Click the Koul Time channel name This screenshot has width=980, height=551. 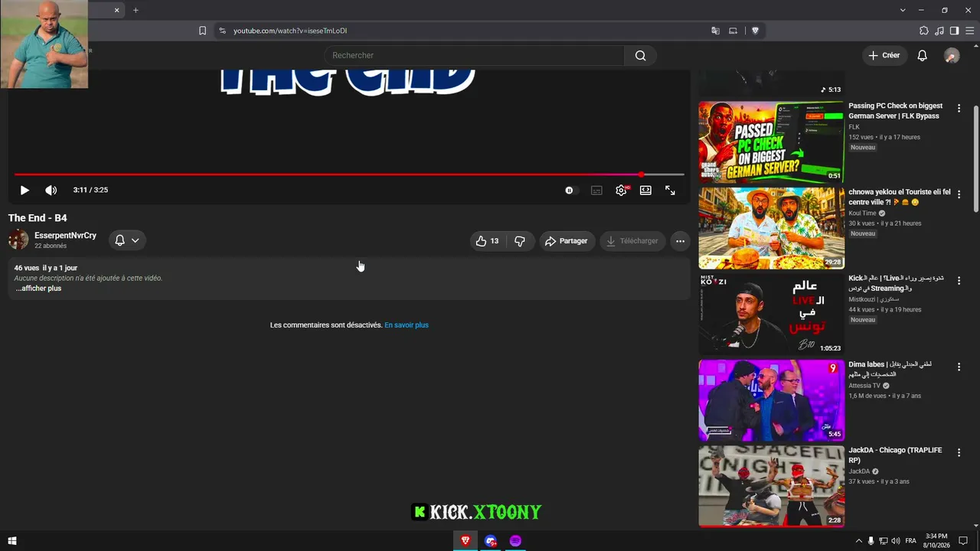pos(862,214)
